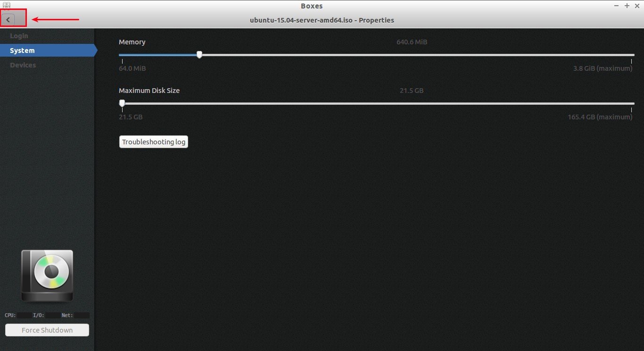Click the 640.6 MiB memory value
The image size is (644, 351).
click(x=412, y=42)
